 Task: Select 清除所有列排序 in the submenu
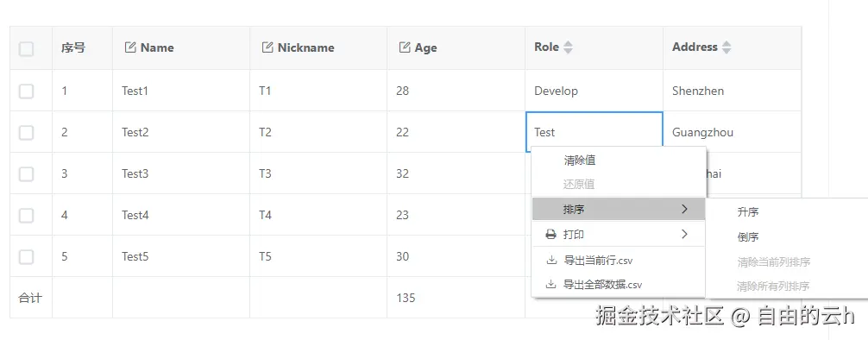(787, 286)
